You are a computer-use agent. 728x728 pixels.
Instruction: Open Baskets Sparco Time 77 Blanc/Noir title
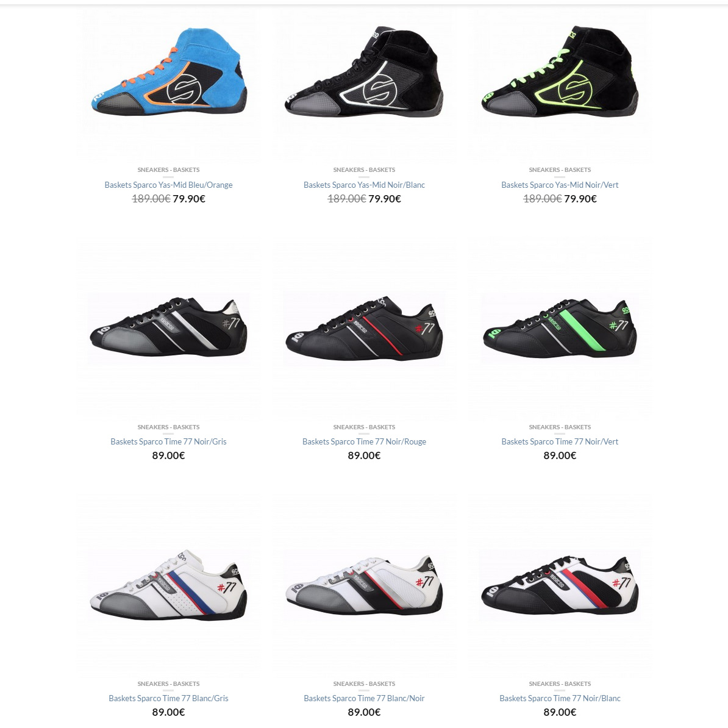pos(364,698)
